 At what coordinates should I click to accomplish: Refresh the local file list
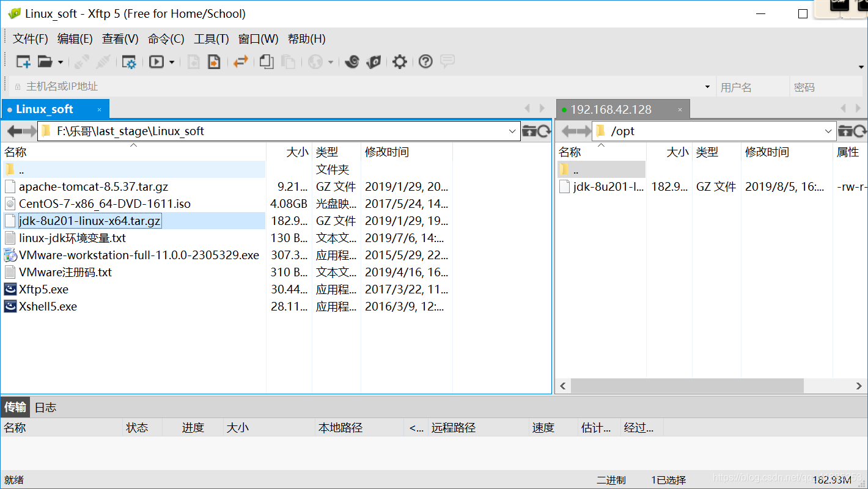(x=544, y=131)
